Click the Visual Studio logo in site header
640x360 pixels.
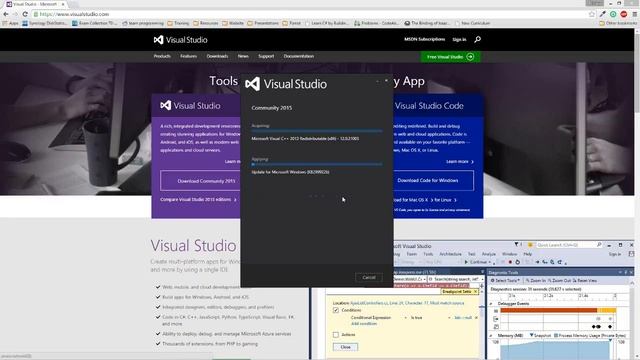180,40
